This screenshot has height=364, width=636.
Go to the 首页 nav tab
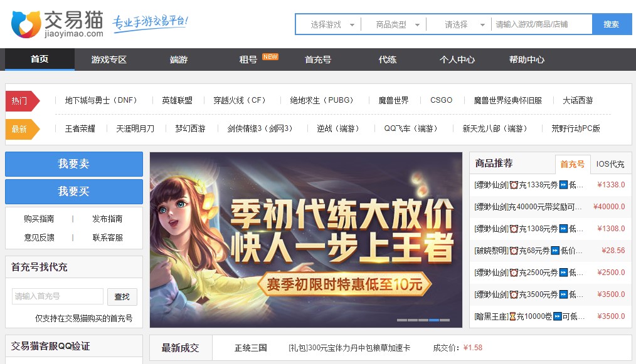tap(40, 59)
